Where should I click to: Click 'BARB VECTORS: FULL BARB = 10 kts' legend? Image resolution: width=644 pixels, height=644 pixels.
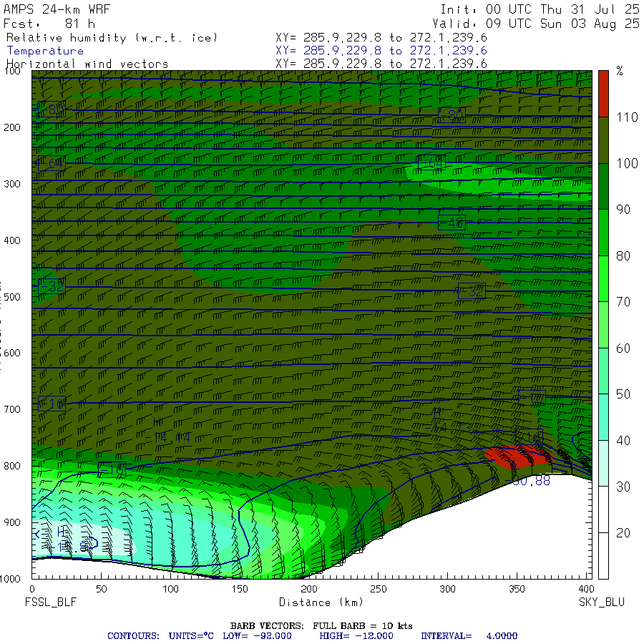click(x=321, y=626)
